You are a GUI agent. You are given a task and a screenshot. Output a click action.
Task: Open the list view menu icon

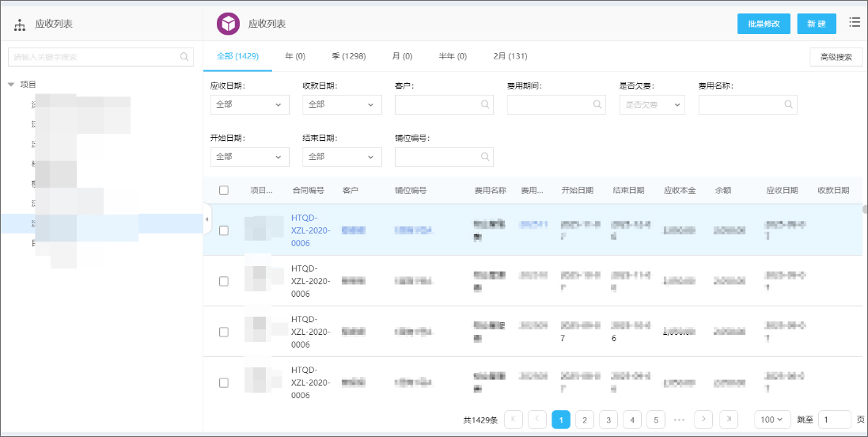point(855,22)
